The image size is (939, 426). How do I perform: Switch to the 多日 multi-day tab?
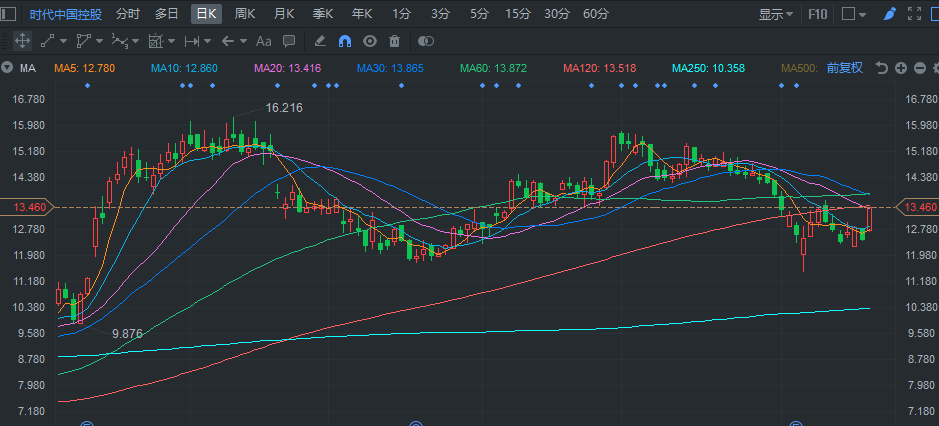point(166,14)
